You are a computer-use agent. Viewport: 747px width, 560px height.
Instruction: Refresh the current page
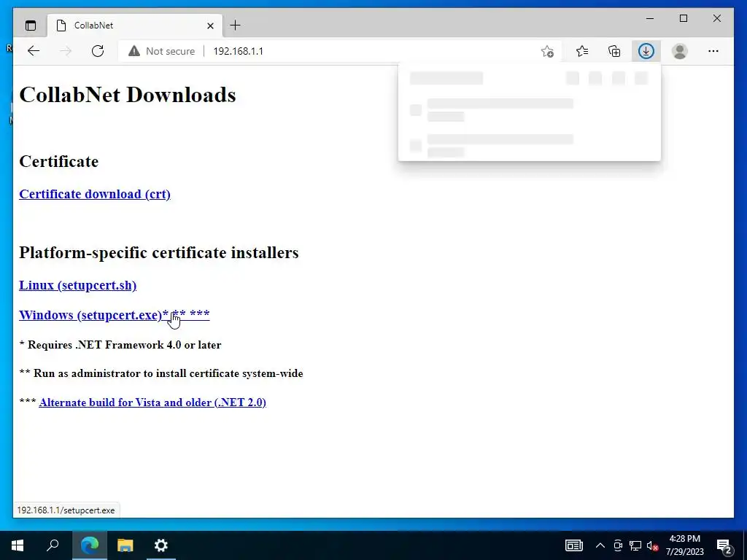click(98, 51)
